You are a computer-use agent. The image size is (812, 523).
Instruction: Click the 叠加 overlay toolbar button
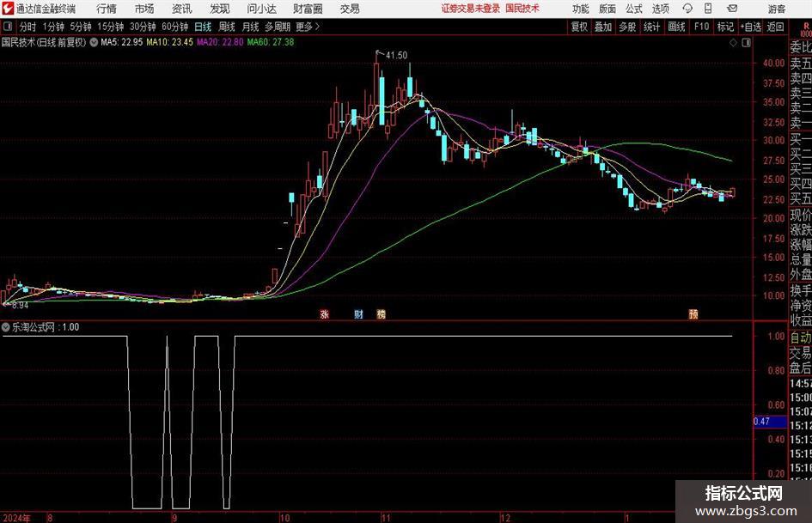[603, 27]
